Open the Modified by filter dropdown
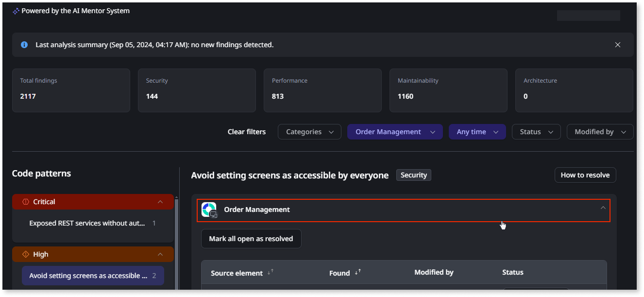This screenshot has width=644, height=297. [x=600, y=132]
